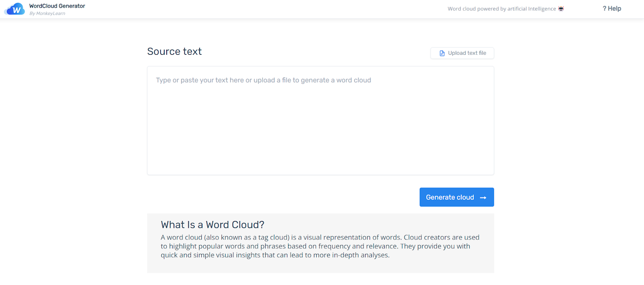Click the robot emoji beside the tagline
The height and width of the screenshot is (285, 644).
561,8
